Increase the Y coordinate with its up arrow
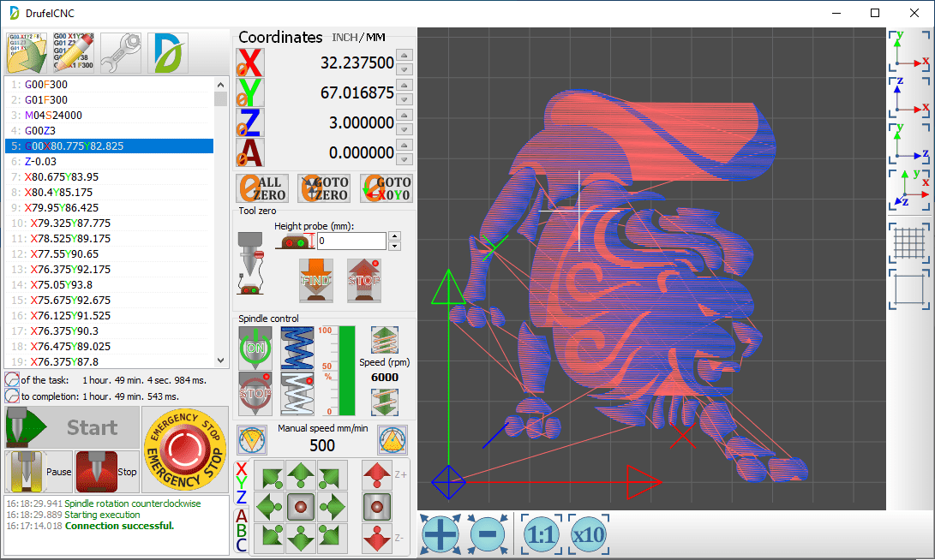Screen dimensions: 935x560 click(405, 85)
